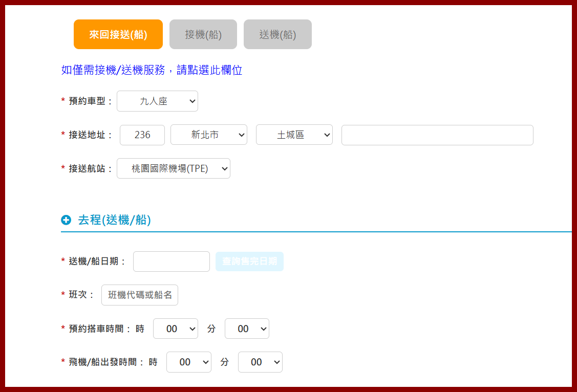Click the plus icon beside 去程(送機/船)
The width and height of the screenshot is (577, 392).
click(x=66, y=220)
